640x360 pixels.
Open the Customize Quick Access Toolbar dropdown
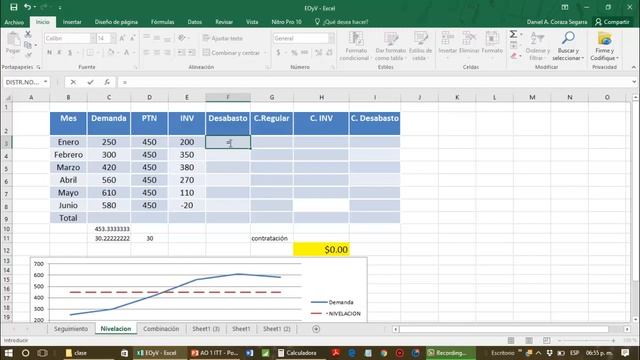point(60,7)
